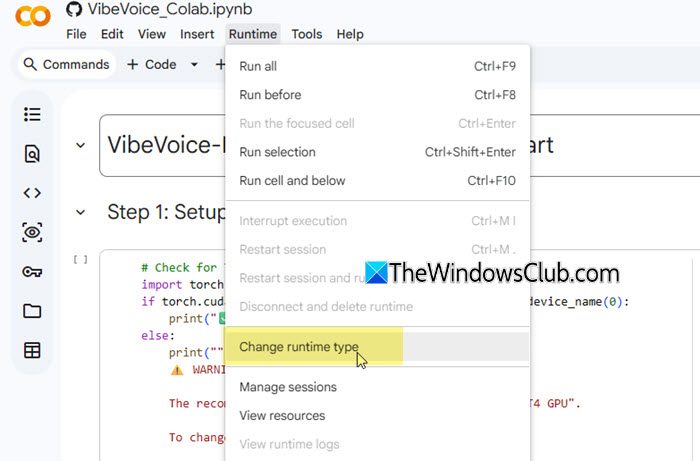The height and width of the screenshot is (461, 700).
Task: Click the notebook title VibeVoice_Colab.ipynb
Action: click(x=170, y=9)
